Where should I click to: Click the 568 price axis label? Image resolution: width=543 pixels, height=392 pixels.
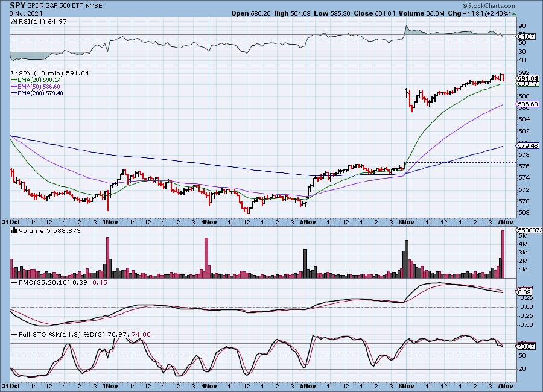pyautogui.click(x=524, y=213)
